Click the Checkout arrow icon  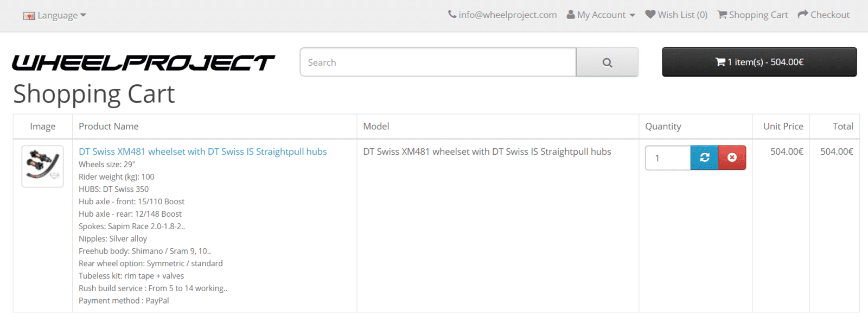click(x=803, y=15)
